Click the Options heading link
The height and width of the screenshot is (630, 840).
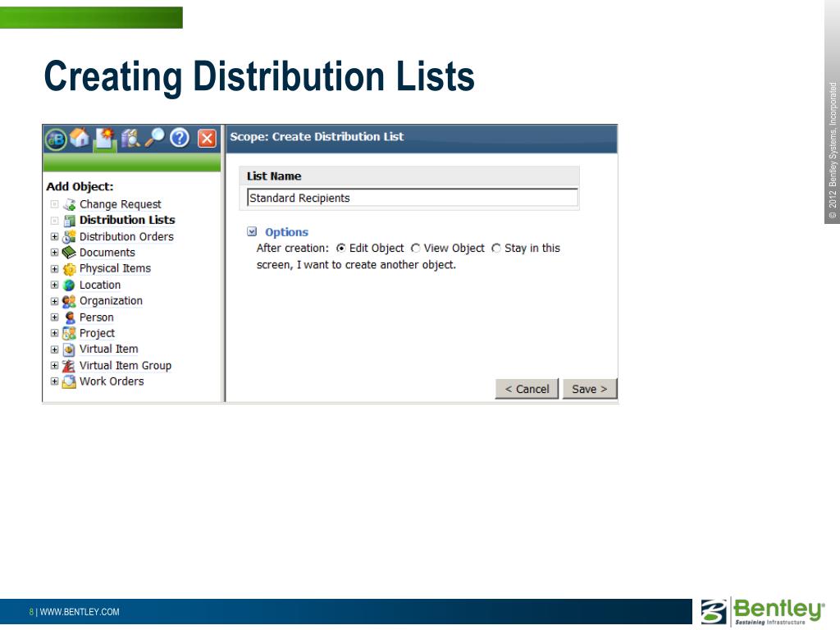click(286, 232)
